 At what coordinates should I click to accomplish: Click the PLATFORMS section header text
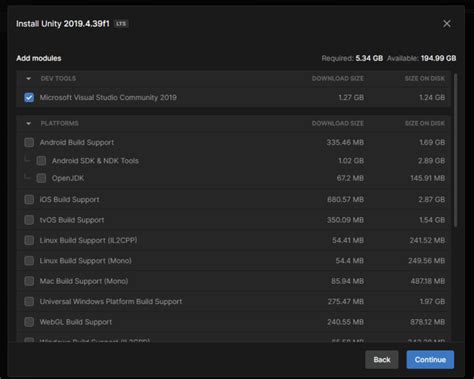[59, 123]
